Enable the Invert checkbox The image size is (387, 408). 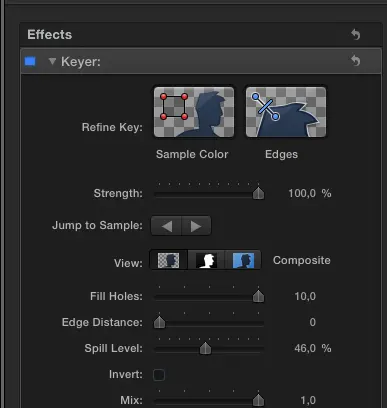coord(159,375)
